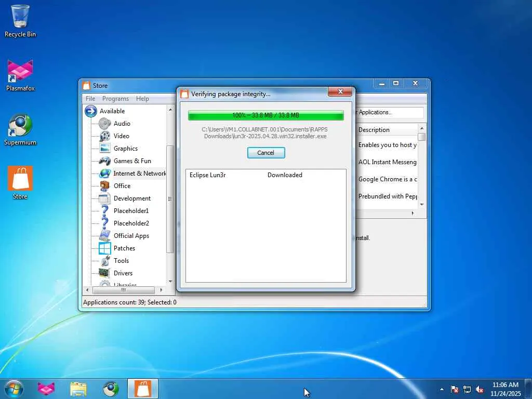Open the File menu in Store
532x399 pixels.
tap(90, 98)
